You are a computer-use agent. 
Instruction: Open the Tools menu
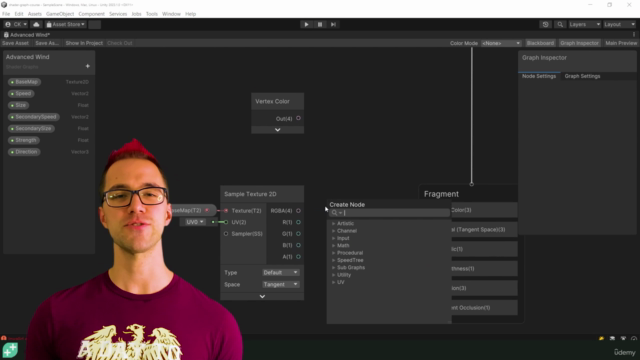152,14
